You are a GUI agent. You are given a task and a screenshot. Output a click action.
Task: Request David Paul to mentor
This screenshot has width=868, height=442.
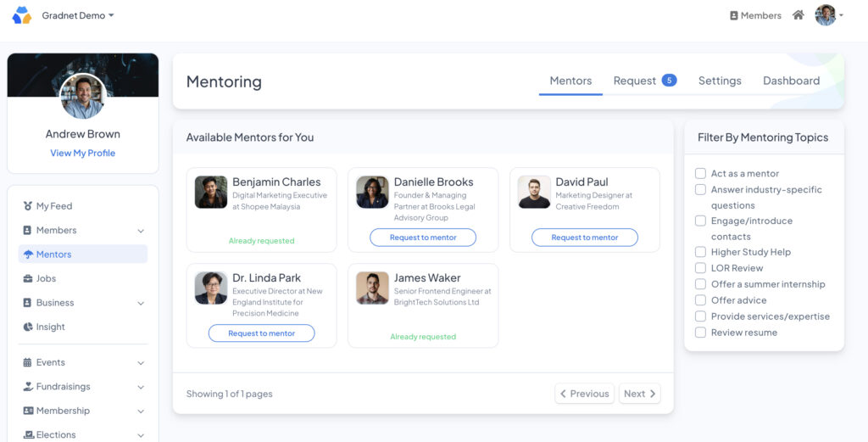click(585, 238)
